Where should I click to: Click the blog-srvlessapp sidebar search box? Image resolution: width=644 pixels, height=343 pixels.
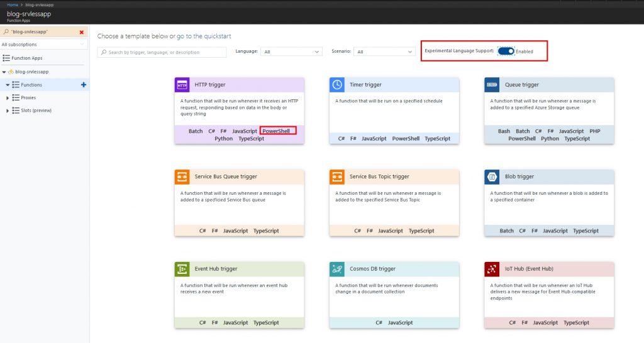tap(43, 32)
